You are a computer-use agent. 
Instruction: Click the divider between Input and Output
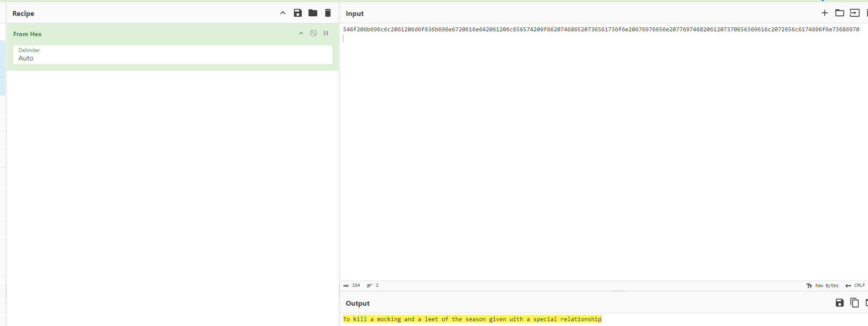click(617, 291)
